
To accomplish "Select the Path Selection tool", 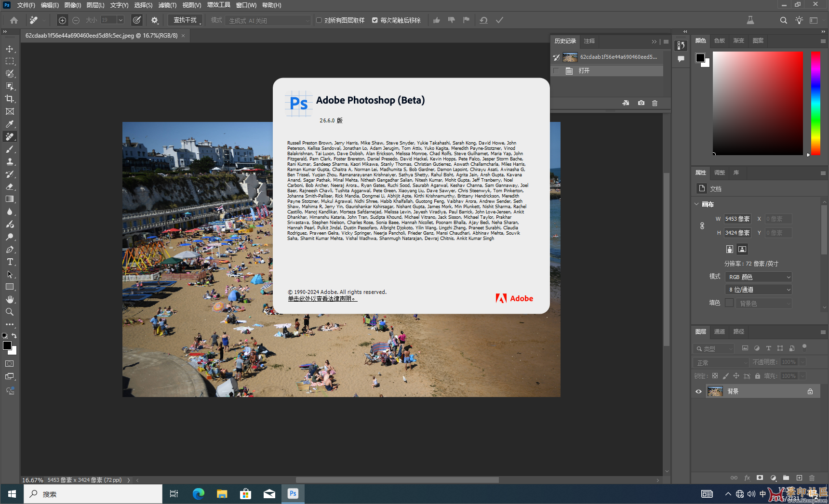I will (10, 274).
